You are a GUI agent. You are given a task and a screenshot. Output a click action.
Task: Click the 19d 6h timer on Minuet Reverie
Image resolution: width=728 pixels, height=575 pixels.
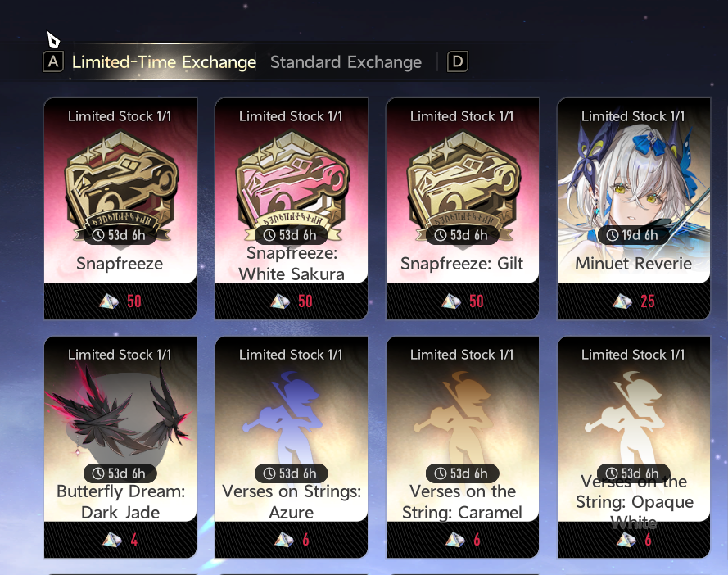pos(633,235)
